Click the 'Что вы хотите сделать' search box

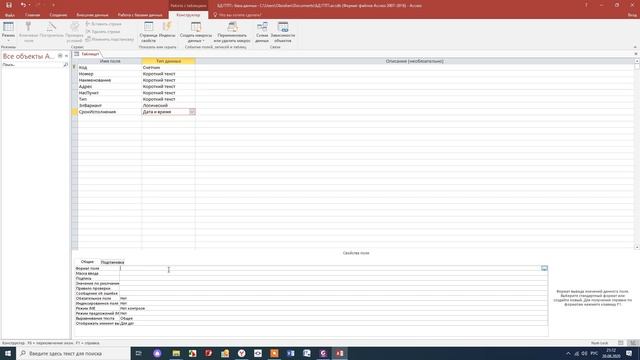[240, 15]
